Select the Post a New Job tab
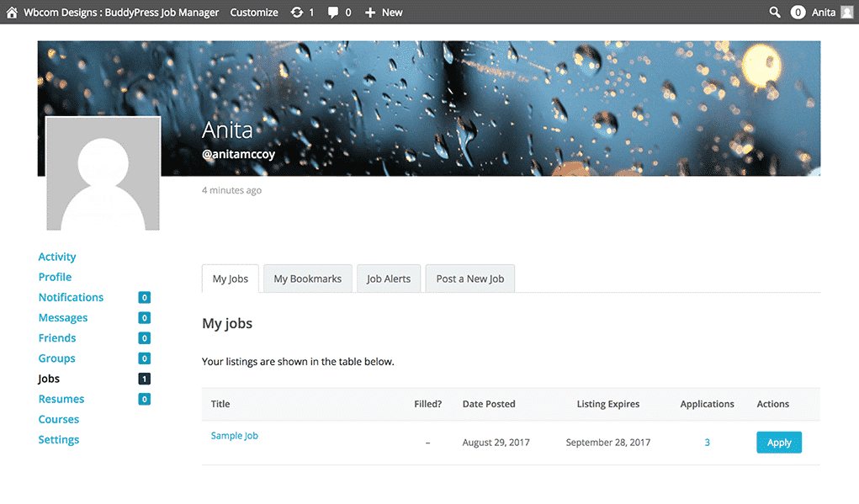The image size is (859, 504). click(x=469, y=278)
